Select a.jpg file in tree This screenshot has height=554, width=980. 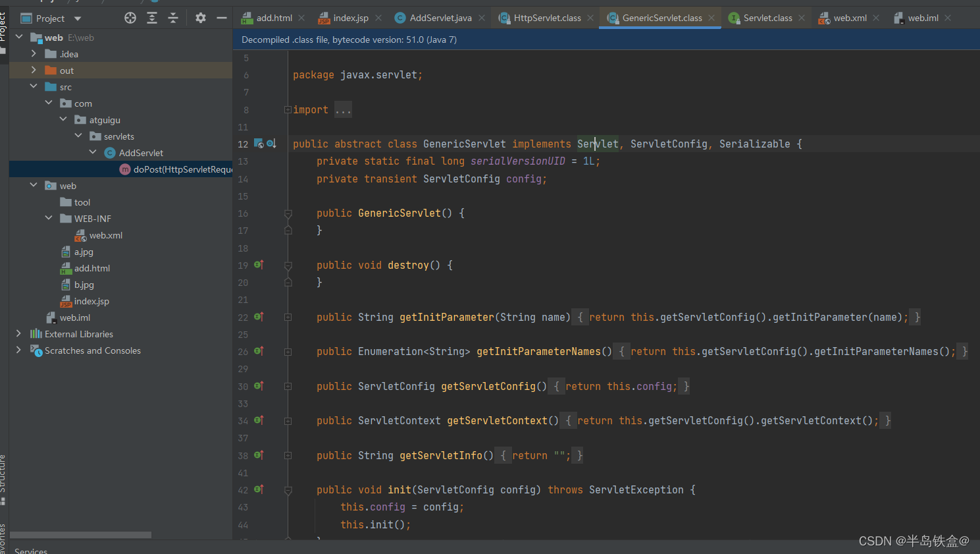tap(77, 252)
